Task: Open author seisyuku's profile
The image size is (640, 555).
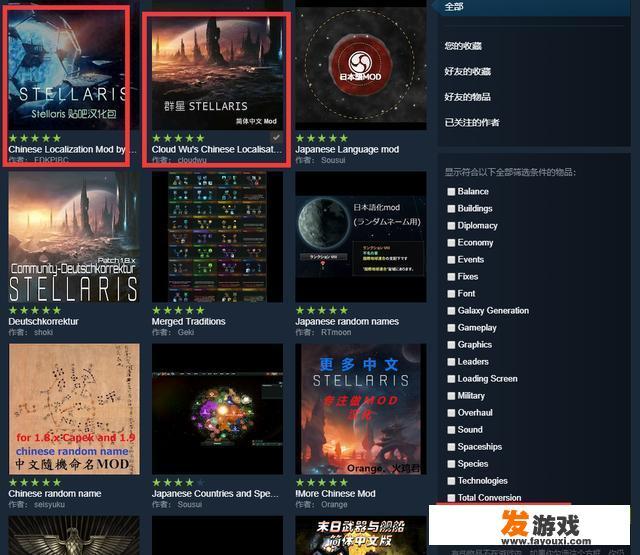Action: click(49, 504)
